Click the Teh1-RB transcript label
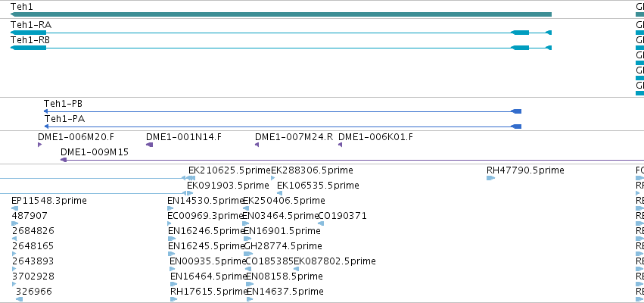 tap(30, 40)
